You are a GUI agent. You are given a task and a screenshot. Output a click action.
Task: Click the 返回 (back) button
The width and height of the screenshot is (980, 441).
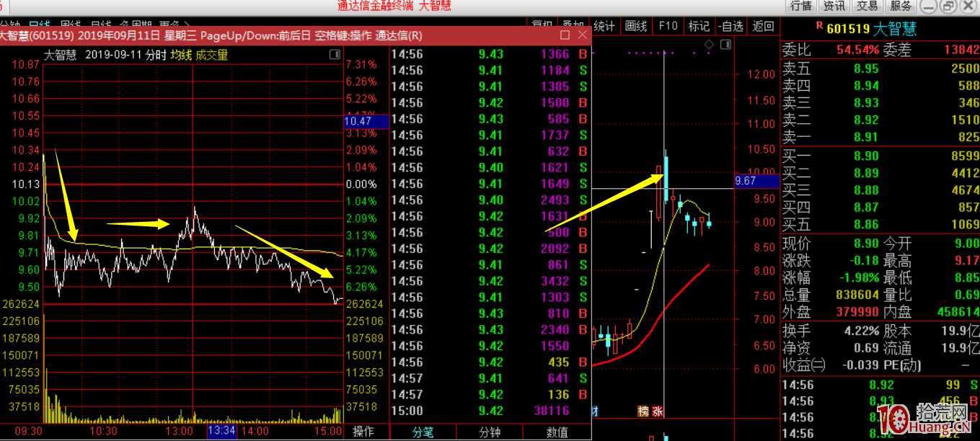click(763, 27)
